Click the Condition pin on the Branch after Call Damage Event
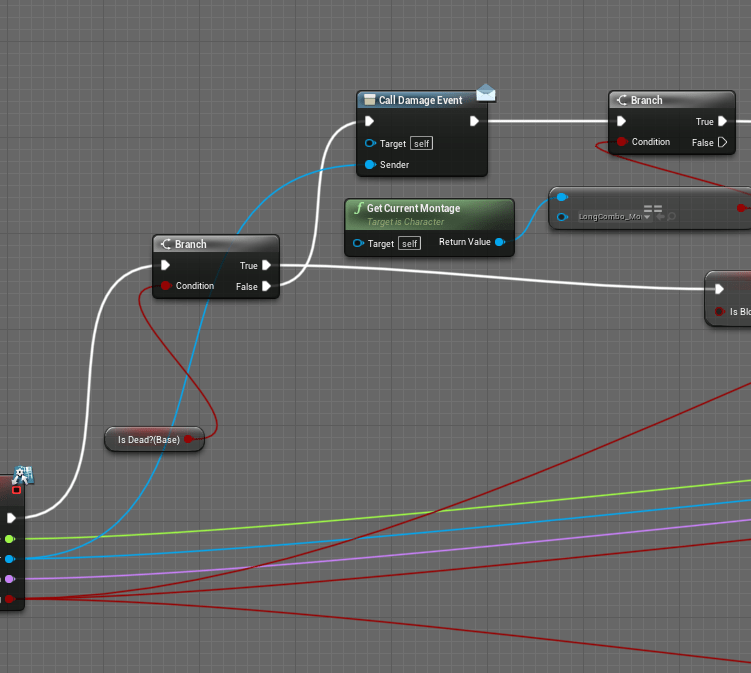The height and width of the screenshot is (673, 751). [x=622, y=142]
